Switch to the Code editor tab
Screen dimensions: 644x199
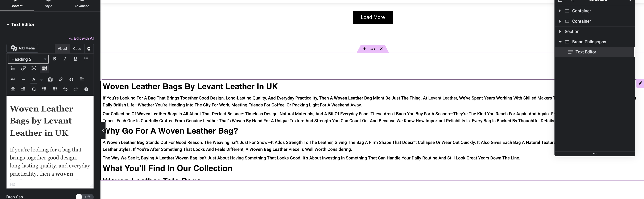[77, 49]
